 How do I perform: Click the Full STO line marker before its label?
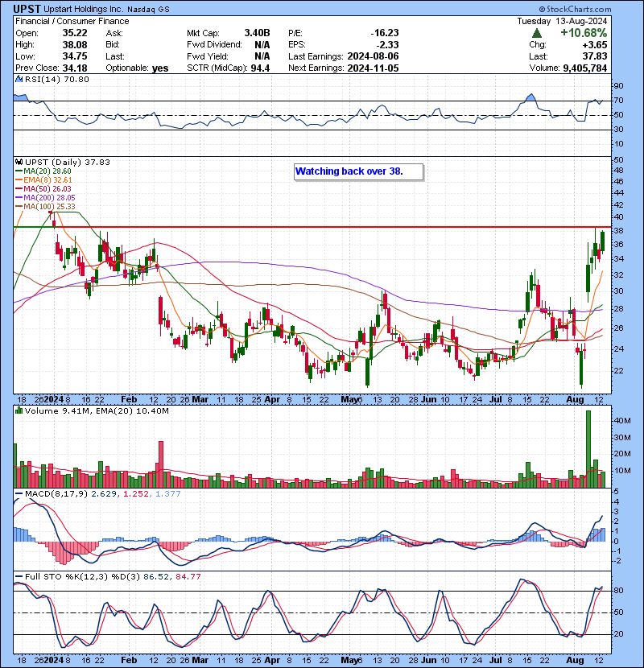pyautogui.click(x=19, y=576)
